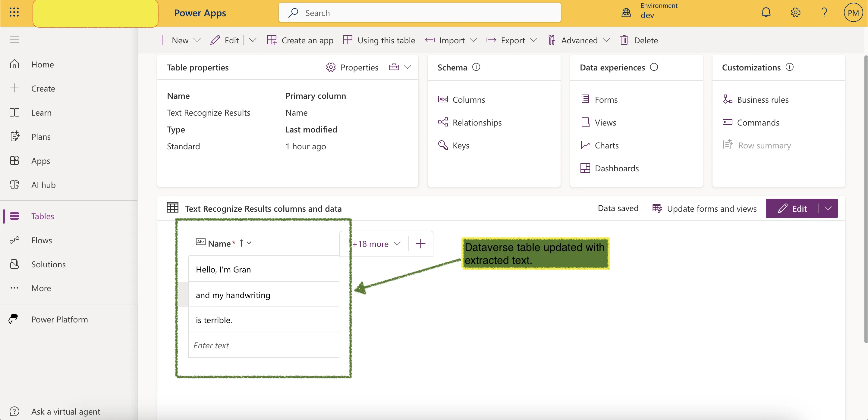Open the notifications bell

click(x=766, y=12)
